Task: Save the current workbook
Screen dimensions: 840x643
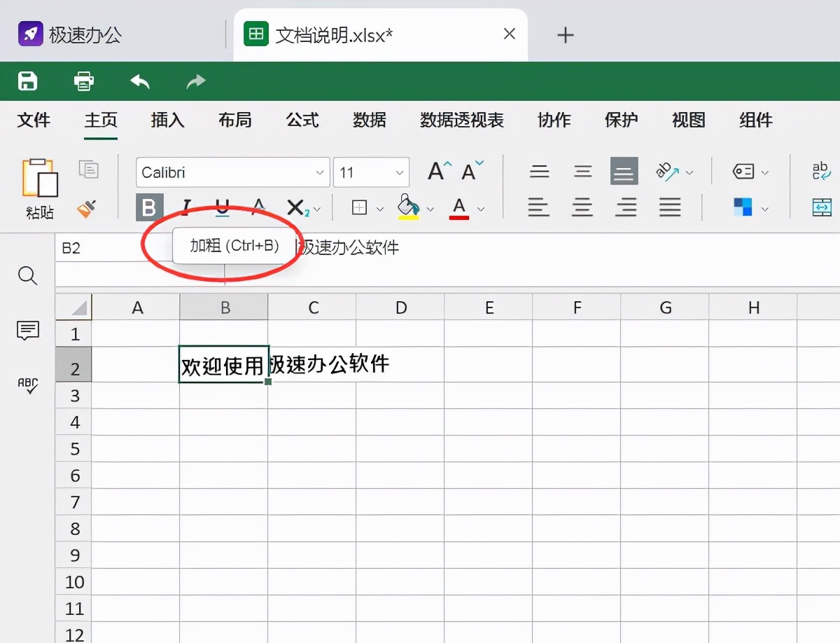Action: [x=27, y=81]
